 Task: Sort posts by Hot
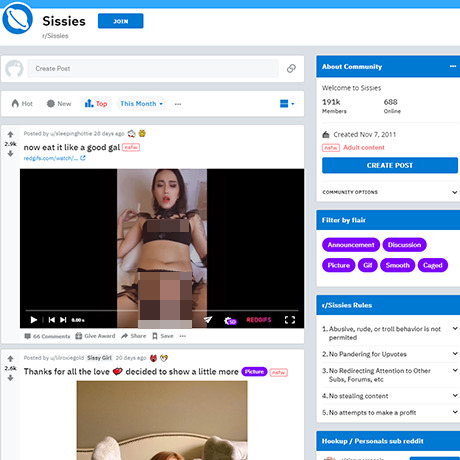pos(22,104)
